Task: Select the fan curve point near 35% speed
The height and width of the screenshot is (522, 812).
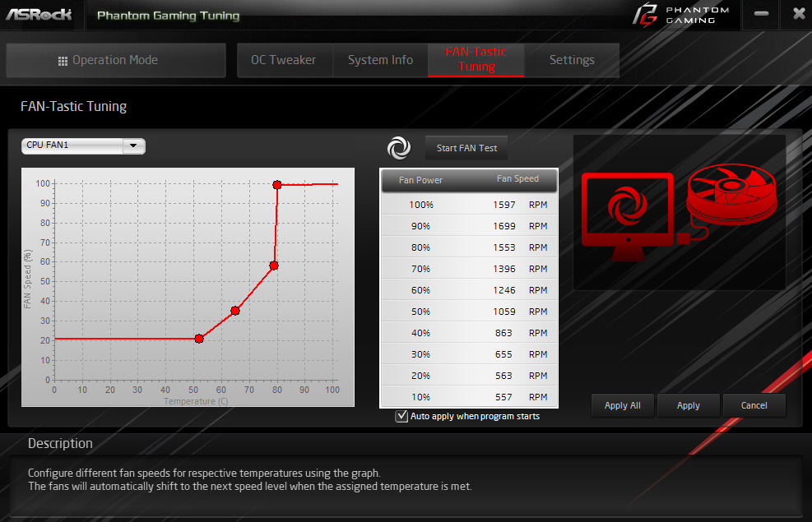Action: 235,311
